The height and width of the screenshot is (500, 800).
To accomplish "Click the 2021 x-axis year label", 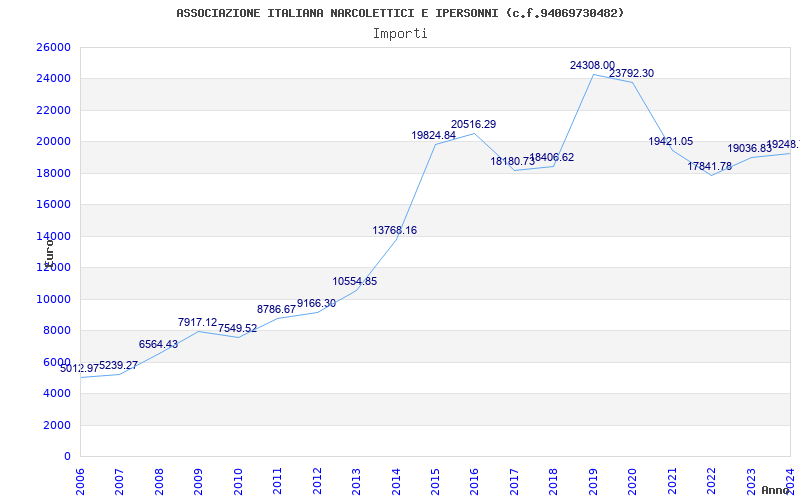I will (x=672, y=482).
